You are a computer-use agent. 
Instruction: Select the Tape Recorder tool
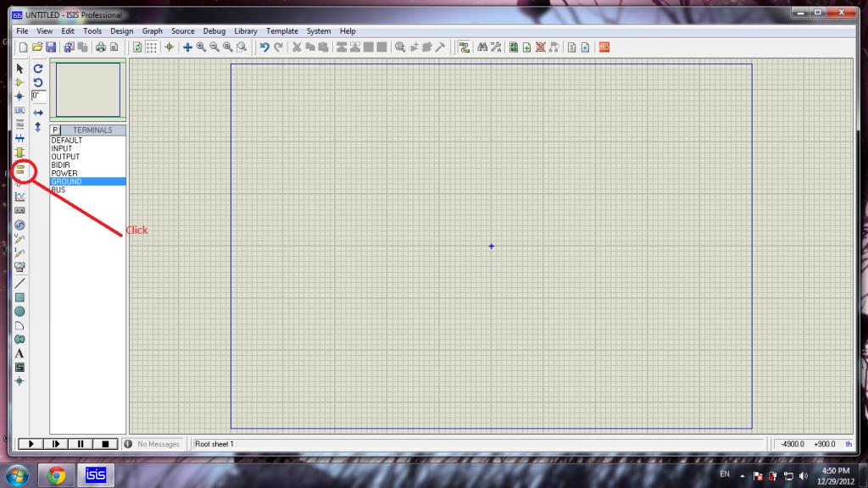[x=19, y=211]
